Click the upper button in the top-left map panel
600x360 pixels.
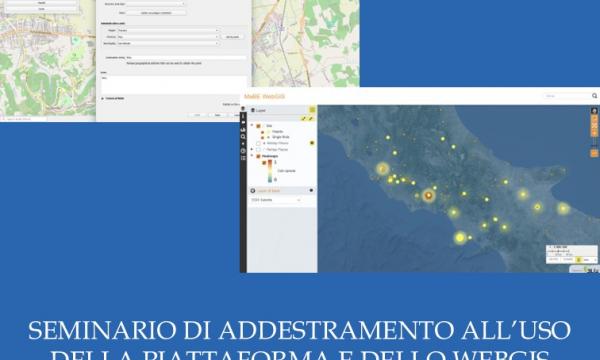41,3
